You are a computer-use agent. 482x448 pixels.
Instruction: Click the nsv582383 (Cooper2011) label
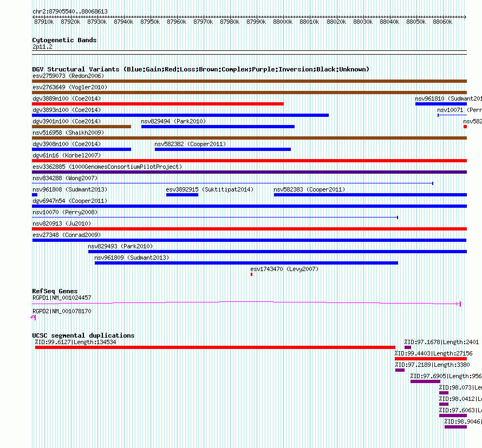click(309, 189)
